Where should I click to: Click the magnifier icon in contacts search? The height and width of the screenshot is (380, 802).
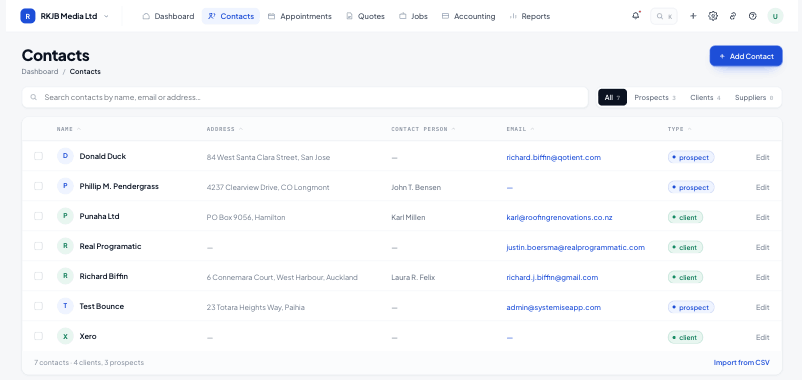34,97
